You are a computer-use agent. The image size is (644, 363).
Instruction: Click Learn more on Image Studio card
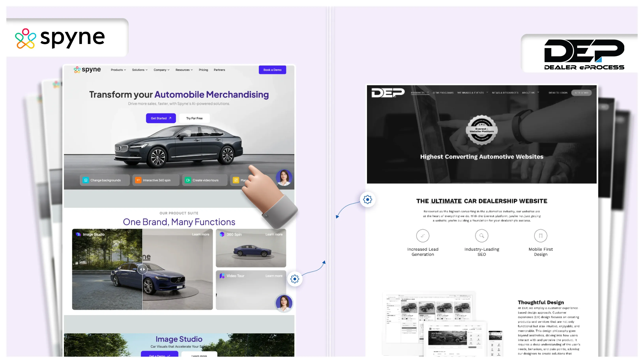coord(200,234)
